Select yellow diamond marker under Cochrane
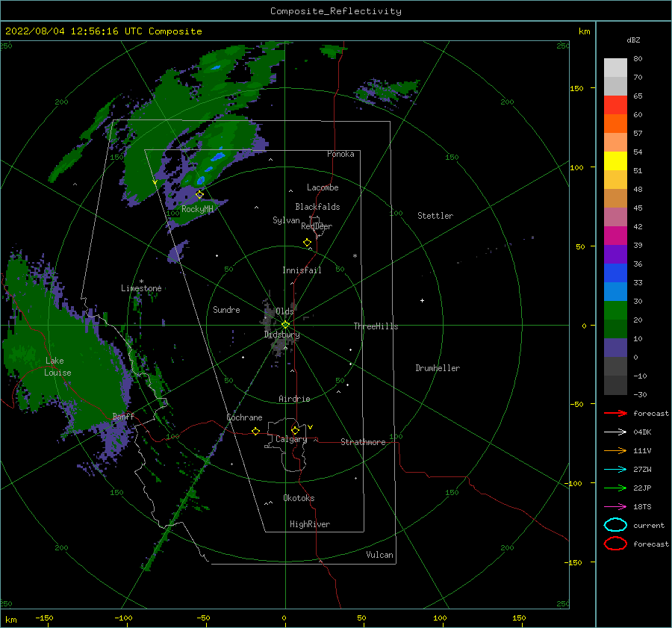 click(256, 431)
